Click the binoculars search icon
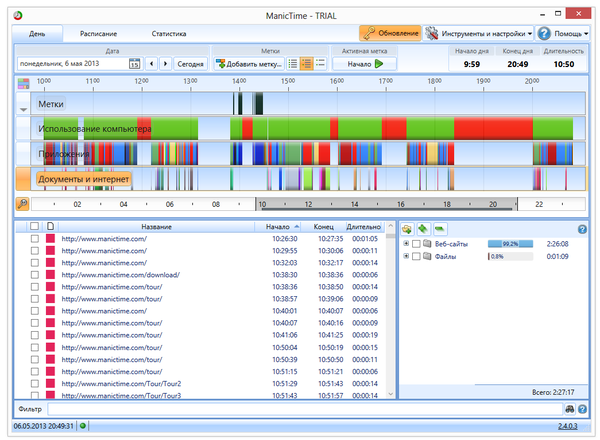Viewport: 600px width, 440px height. click(569, 409)
